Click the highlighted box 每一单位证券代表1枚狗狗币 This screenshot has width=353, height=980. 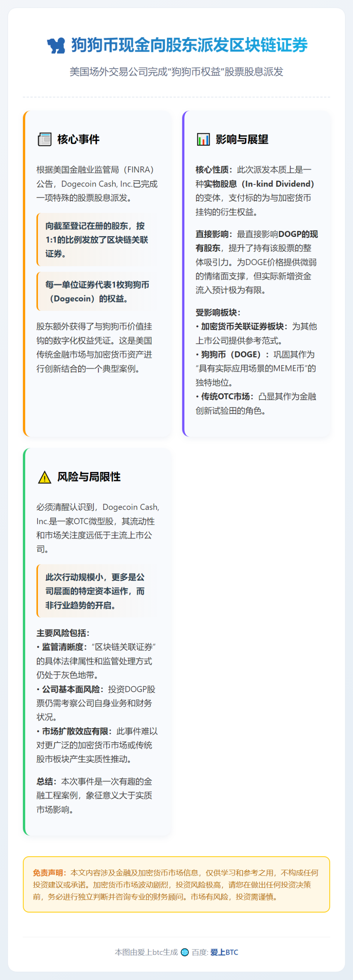pos(98,292)
